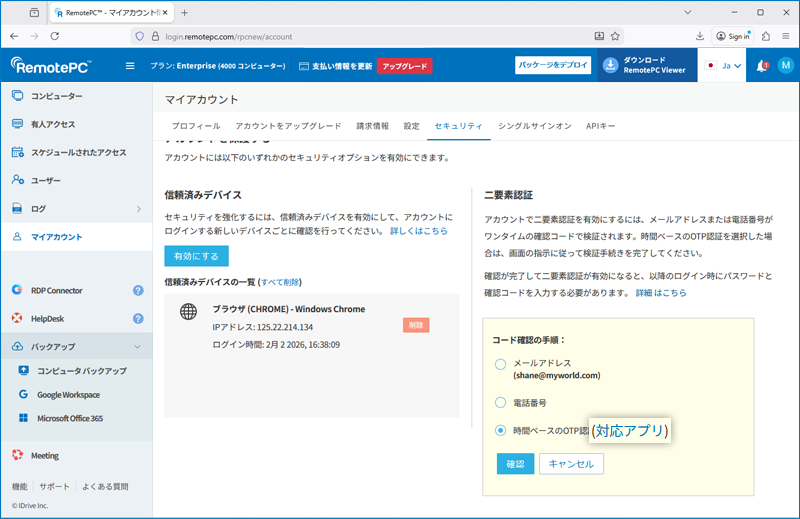Open the マイアカウント sidebar item
This screenshot has height=519, width=800.
[x=77, y=237]
